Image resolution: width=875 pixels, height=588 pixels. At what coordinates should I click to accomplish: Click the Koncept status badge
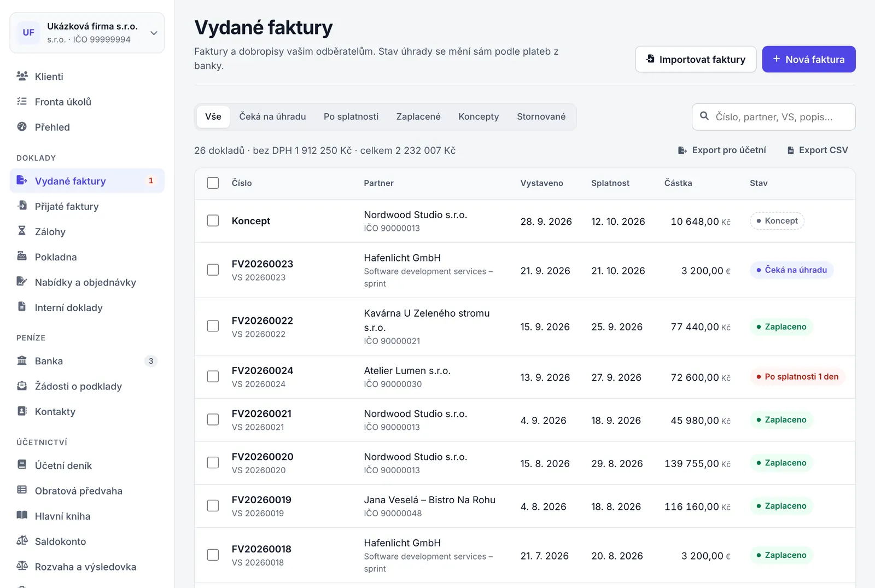[777, 220]
